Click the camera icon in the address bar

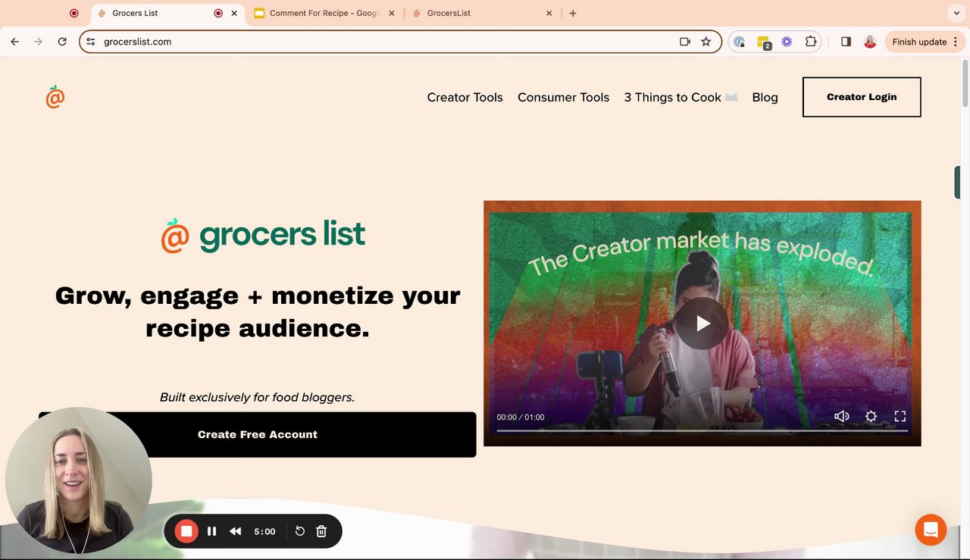(685, 42)
